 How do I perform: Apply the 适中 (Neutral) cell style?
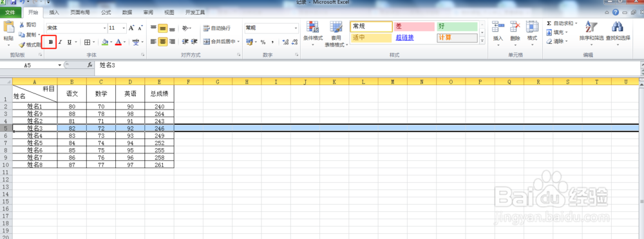coord(372,38)
